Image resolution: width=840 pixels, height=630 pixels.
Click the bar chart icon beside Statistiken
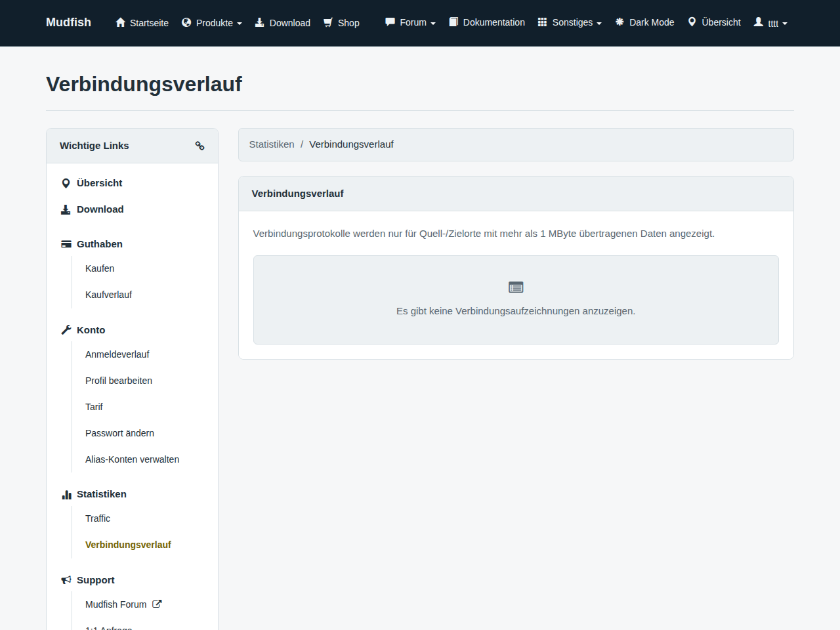click(x=66, y=495)
